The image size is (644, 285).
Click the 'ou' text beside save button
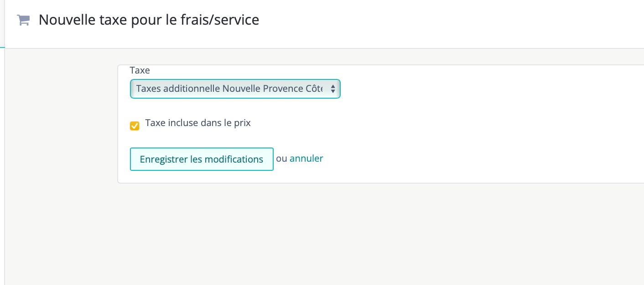[x=281, y=158]
